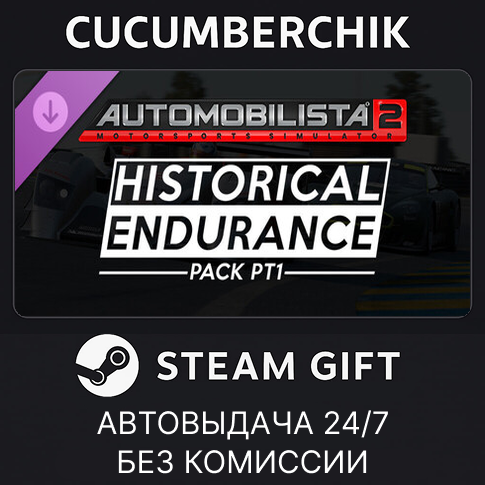Click the STEAM GIFT label
Viewport: 485px width, 485px height.
coord(278,366)
